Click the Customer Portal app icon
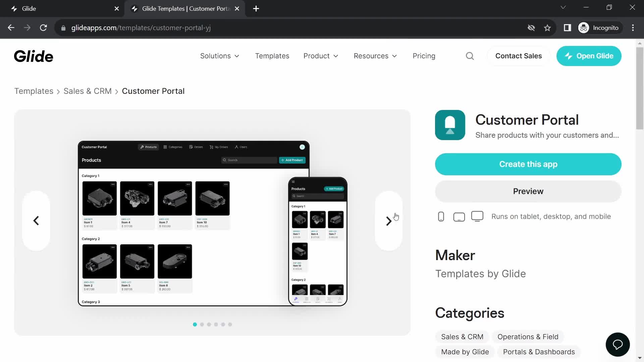 point(450,125)
